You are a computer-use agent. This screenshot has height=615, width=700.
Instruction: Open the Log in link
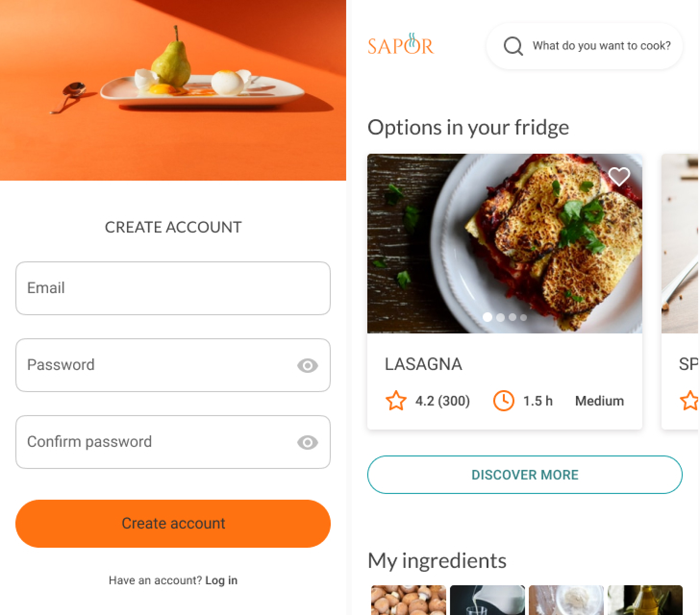[222, 580]
